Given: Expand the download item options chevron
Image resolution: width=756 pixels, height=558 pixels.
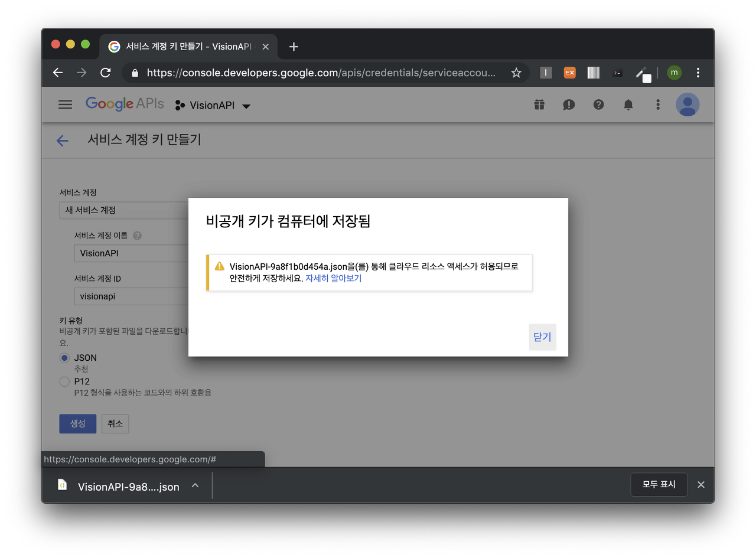Looking at the screenshot, I should coord(195,485).
